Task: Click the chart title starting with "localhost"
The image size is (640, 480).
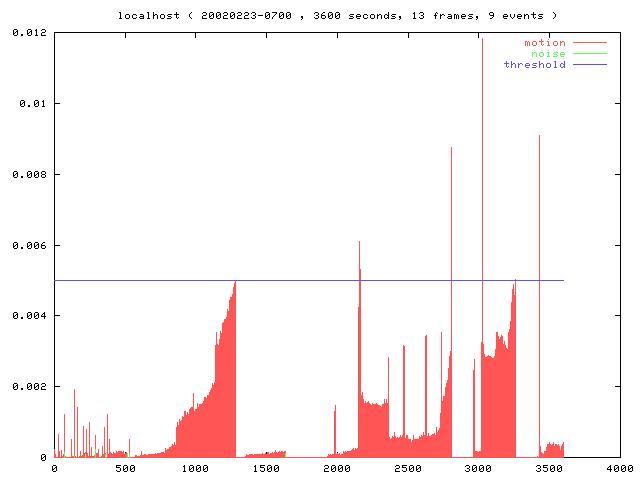Action: (x=337, y=15)
